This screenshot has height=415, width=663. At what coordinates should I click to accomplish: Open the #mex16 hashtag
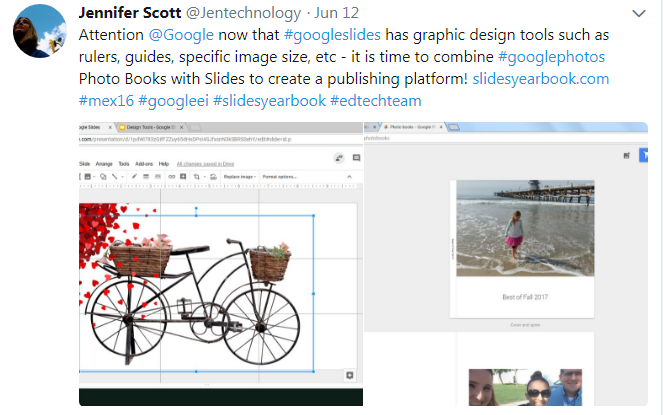[106, 101]
